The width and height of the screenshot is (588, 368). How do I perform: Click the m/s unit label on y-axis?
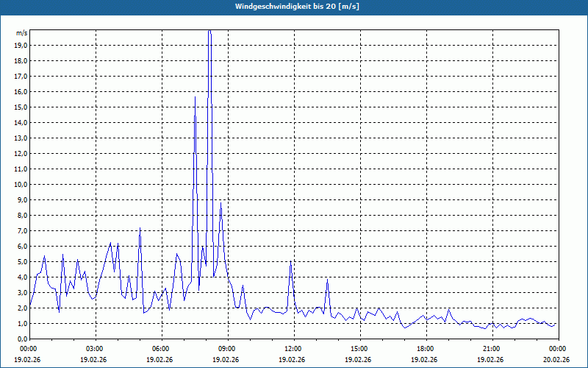click(22, 33)
